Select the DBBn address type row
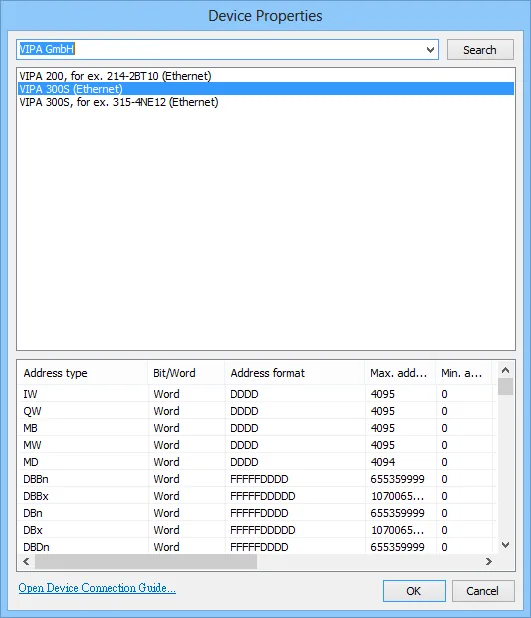The image size is (531, 618). [x=257, y=479]
